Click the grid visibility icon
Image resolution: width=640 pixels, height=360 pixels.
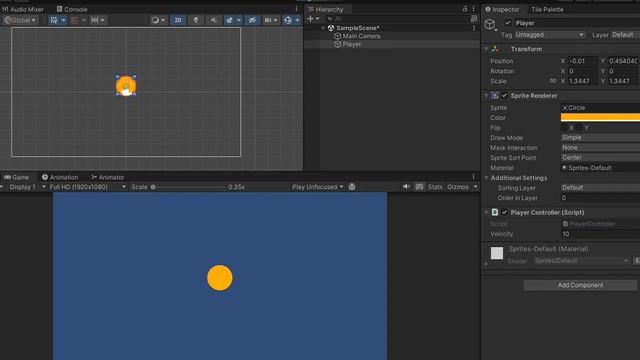click(54, 20)
